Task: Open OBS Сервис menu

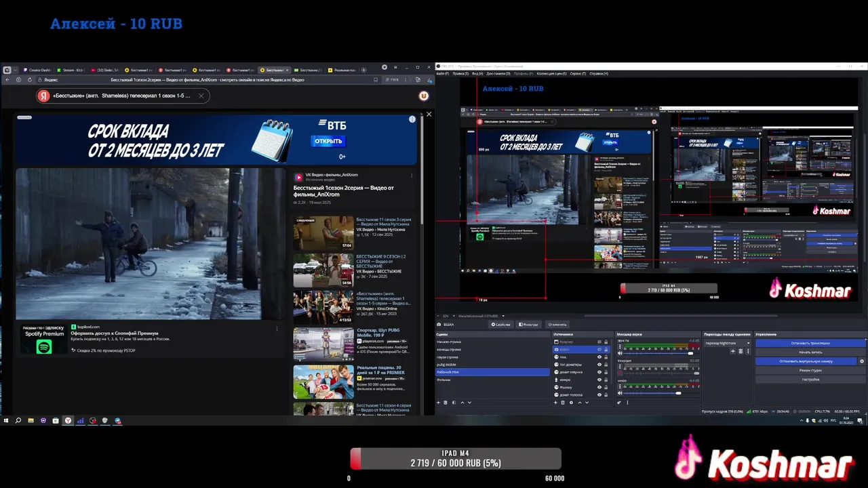Action: pyautogui.click(x=578, y=73)
